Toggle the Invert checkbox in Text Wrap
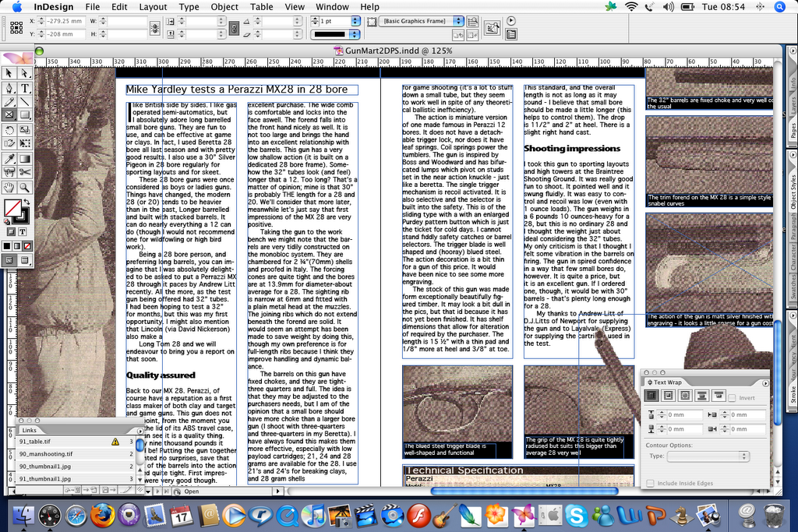This screenshot has height=532, width=798. pos(733,398)
